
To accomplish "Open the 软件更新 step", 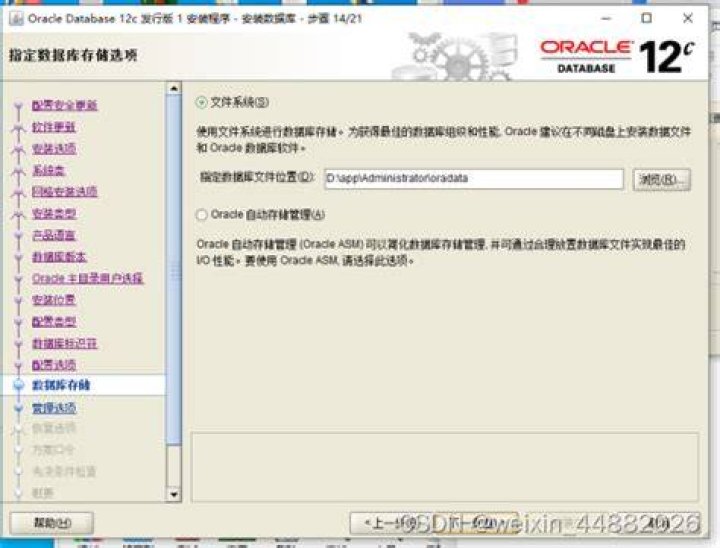I will (x=54, y=127).
